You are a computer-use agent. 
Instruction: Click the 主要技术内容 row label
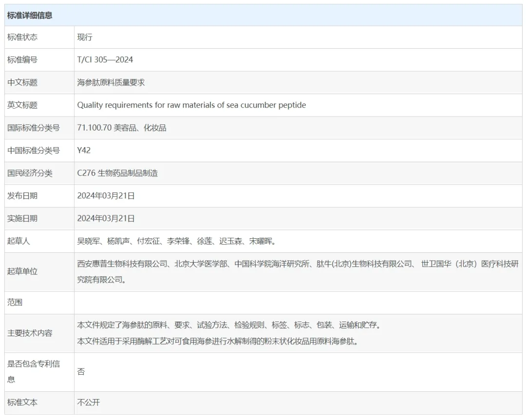(30, 333)
